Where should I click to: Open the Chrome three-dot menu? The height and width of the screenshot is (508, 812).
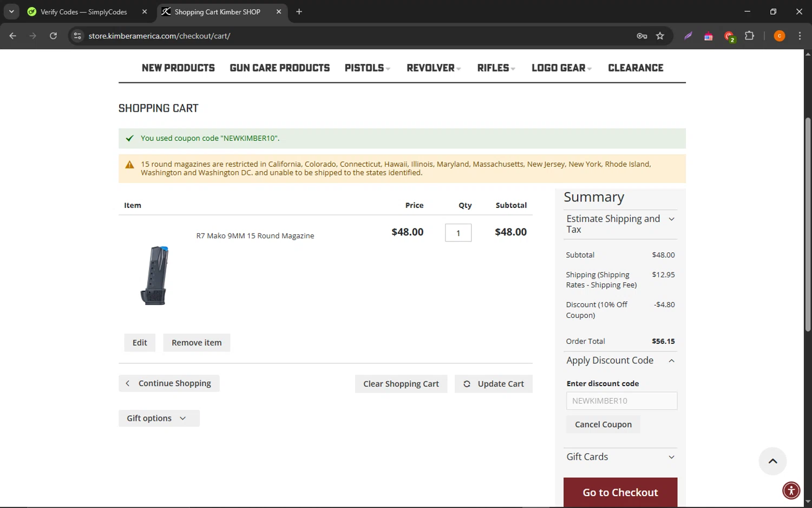coord(800,36)
